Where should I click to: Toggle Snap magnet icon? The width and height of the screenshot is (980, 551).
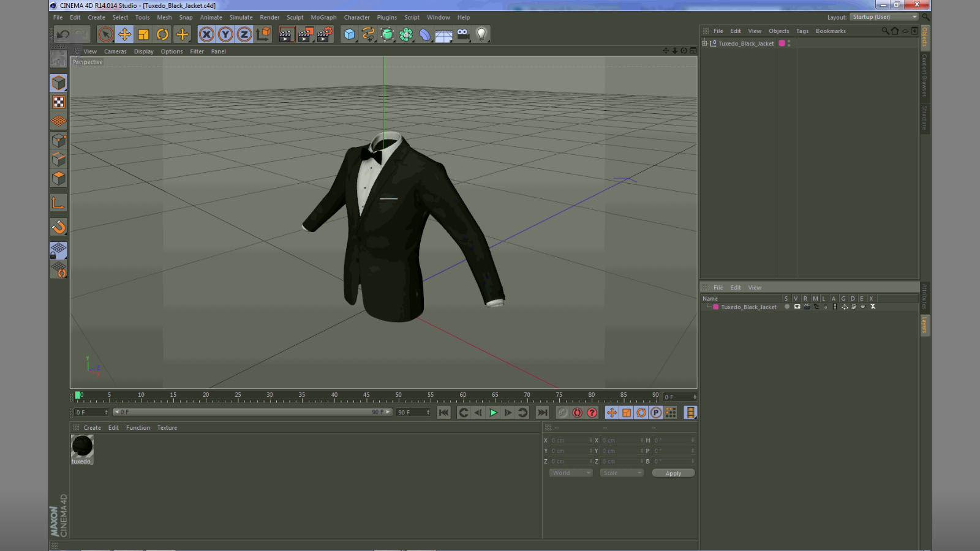click(59, 227)
